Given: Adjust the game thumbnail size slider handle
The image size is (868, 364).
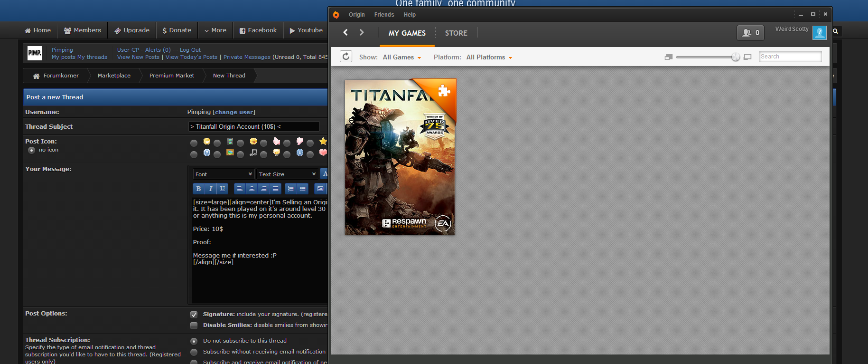Looking at the screenshot, I should point(736,57).
